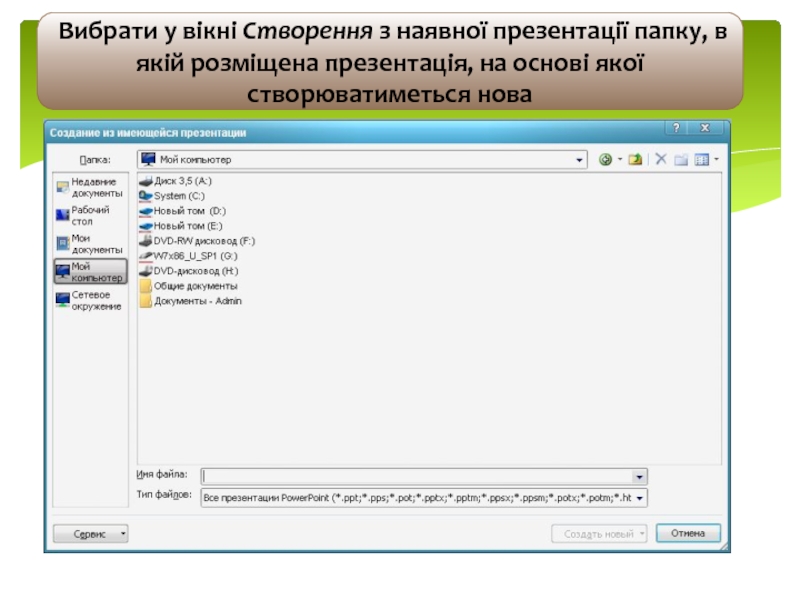Close the Создание из имеющейся презентации dialog

pos(705,128)
